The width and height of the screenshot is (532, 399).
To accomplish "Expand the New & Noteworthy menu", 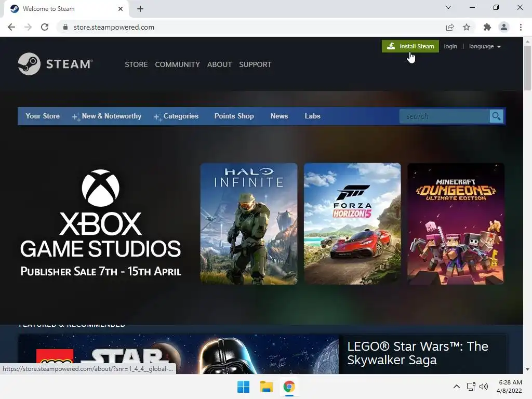I will coord(107,116).
